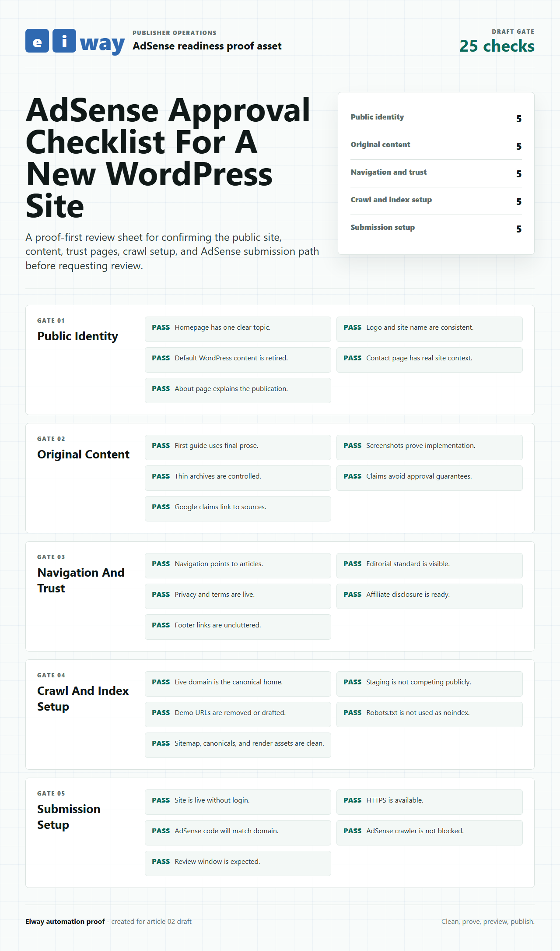Image resolution: width=560 pixels, height=951 pixels.
Task: Select the 'Original content' summary row
Action: 436,146
